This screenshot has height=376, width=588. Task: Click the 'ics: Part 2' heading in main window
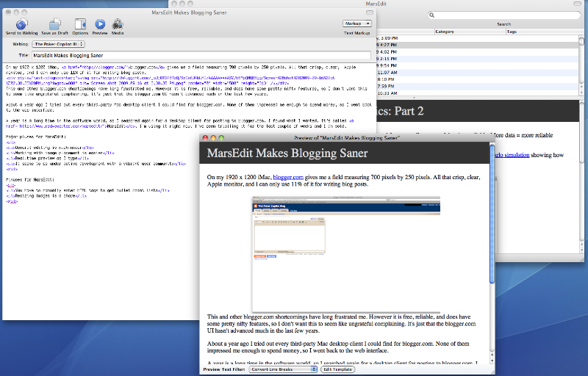400,111
